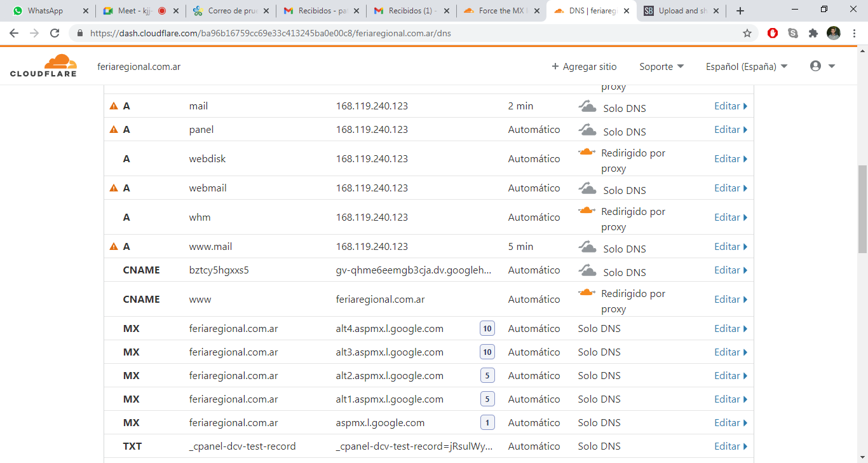
Task: Switch to the Upload and share tab
Action: pyautogui.click(x=681, y=11)
